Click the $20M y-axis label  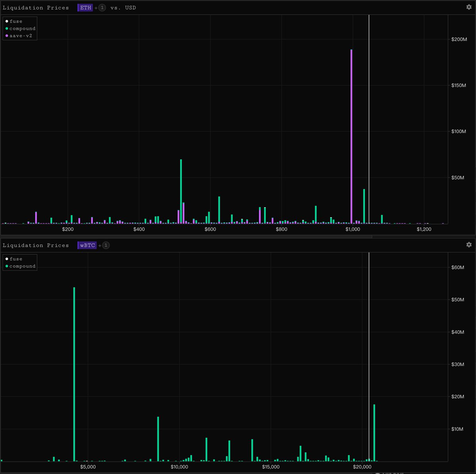coord(458,397)
